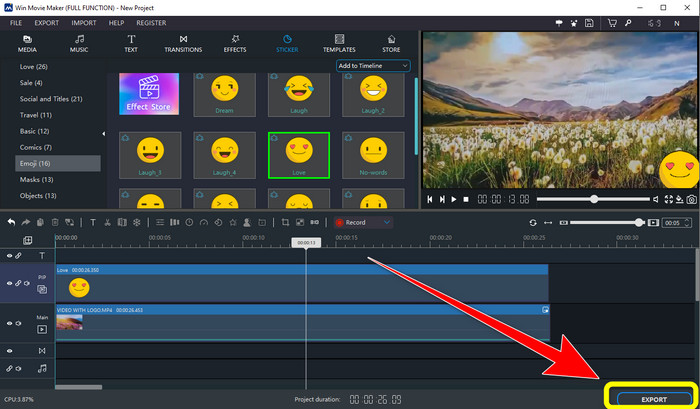Image resolution: width=700 pixels, height=409 pixels.
Task: Take a snapshot with the camera icon
Action: 691,199
